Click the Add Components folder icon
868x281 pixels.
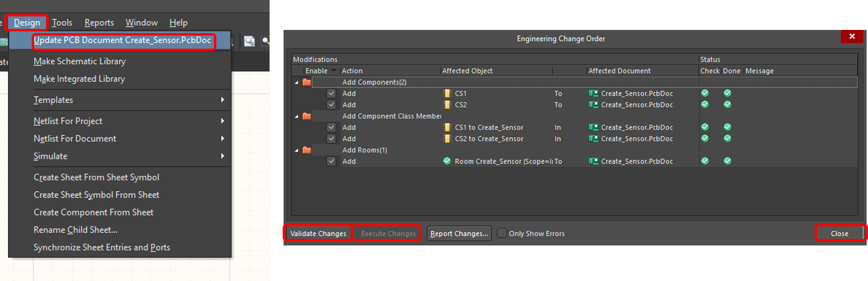pyautogui.click(x=307, y=82)
